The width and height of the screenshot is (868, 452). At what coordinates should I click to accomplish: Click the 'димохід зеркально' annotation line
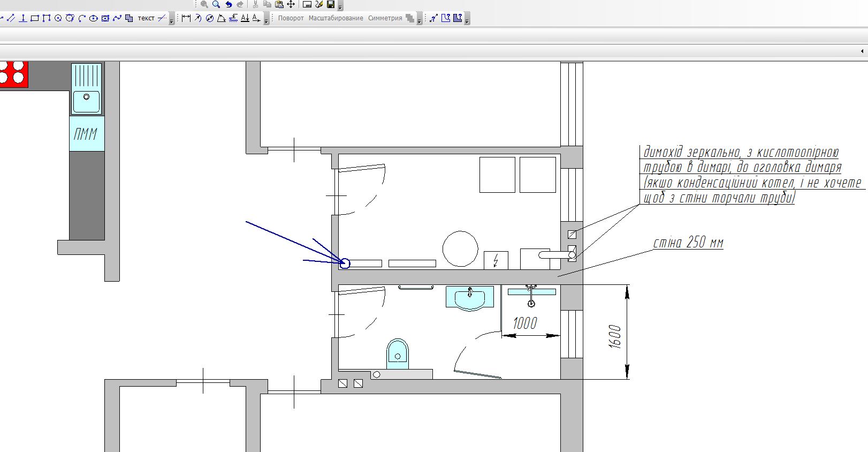741,152
